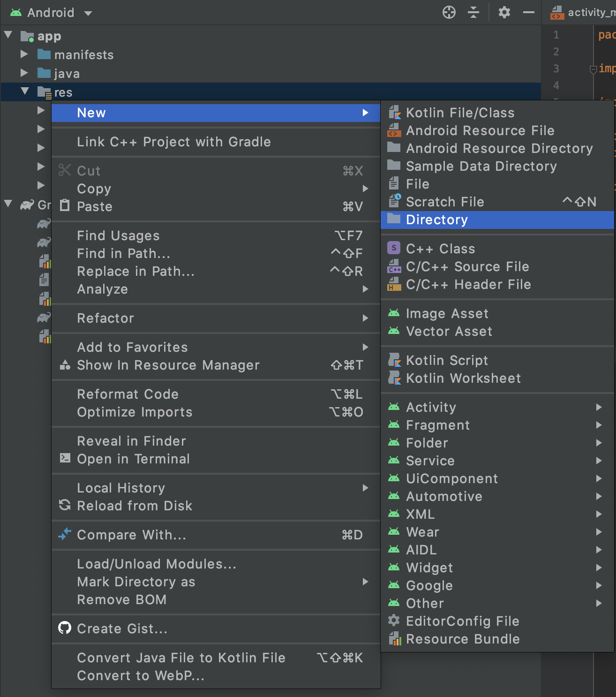Click Load/Unload Modules...
The image size is (616, 697).
pos(216,564)
